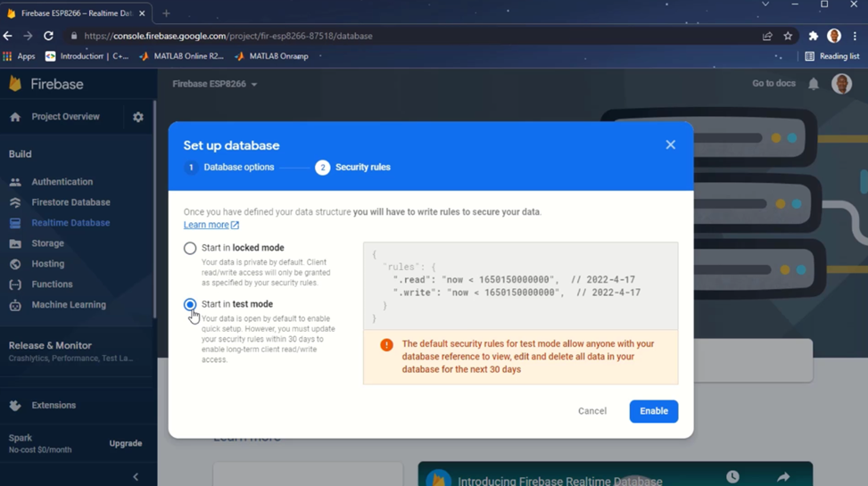The height and width of the screenshot is (486, 868).
Task: Click the share page icon
Action: tap(767, 36)
